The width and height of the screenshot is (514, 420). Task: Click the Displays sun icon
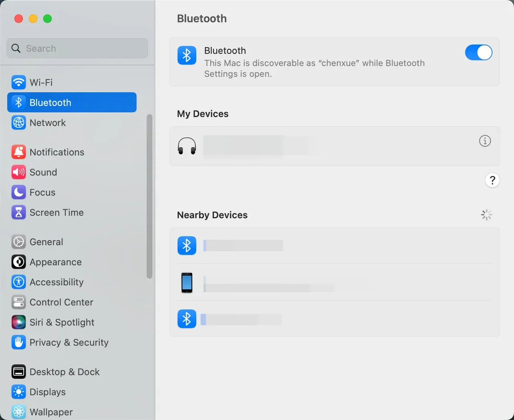[18, 392]
